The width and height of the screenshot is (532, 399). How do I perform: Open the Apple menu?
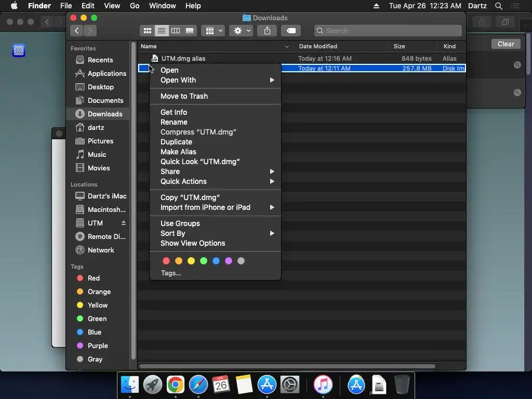(x=14, y=6)
